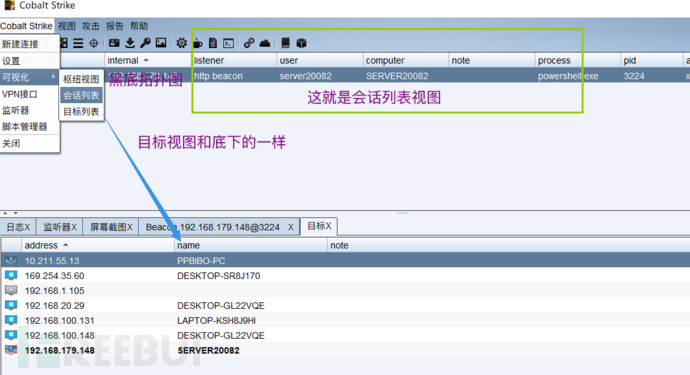Sort sessions by pid column
This screenshot has width=690, height=375.
tap(652, 60)
